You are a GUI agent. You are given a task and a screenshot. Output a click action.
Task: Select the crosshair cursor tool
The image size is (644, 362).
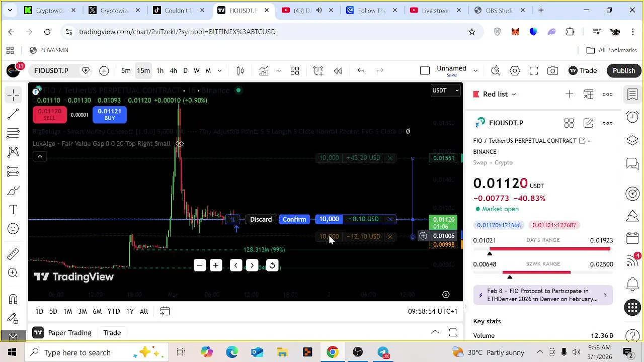pyautogui.click(x=14, y=94)
